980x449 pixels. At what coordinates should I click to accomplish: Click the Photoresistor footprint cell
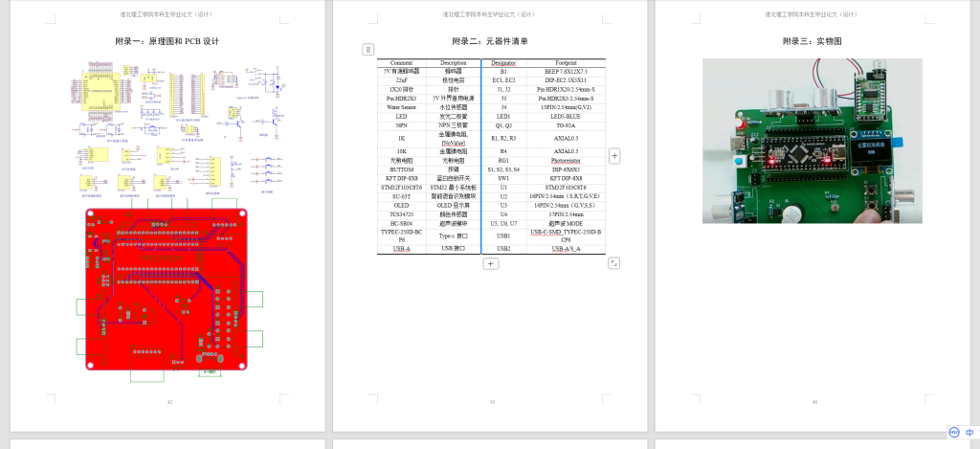tap(566, 160)
